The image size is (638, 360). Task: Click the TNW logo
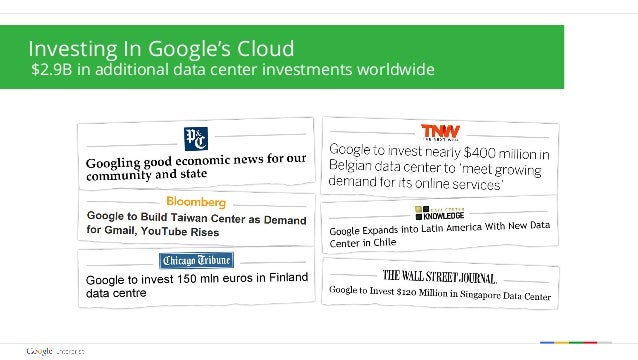point(440,132)
